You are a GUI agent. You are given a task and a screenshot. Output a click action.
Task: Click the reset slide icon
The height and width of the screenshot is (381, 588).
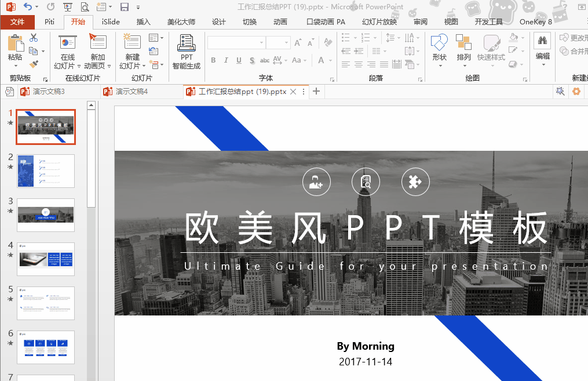tap(154, 50)
